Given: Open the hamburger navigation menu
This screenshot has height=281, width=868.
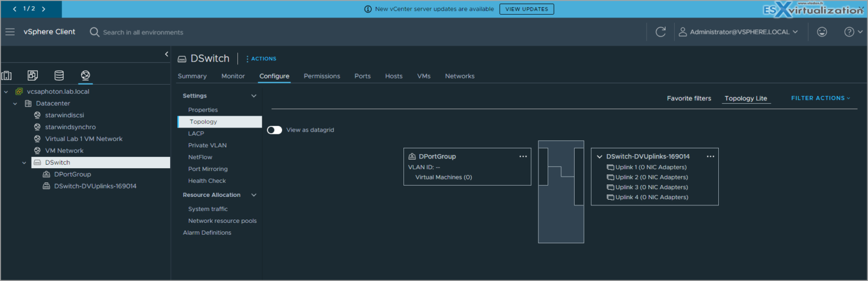Looking at the screenshot, I should tap(10, 32).
